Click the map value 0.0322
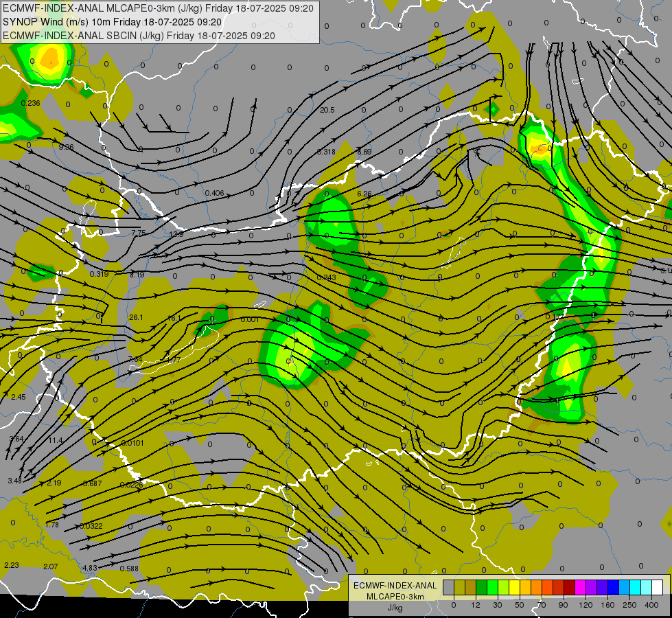The image size is (672, 618). coord(91,526)
